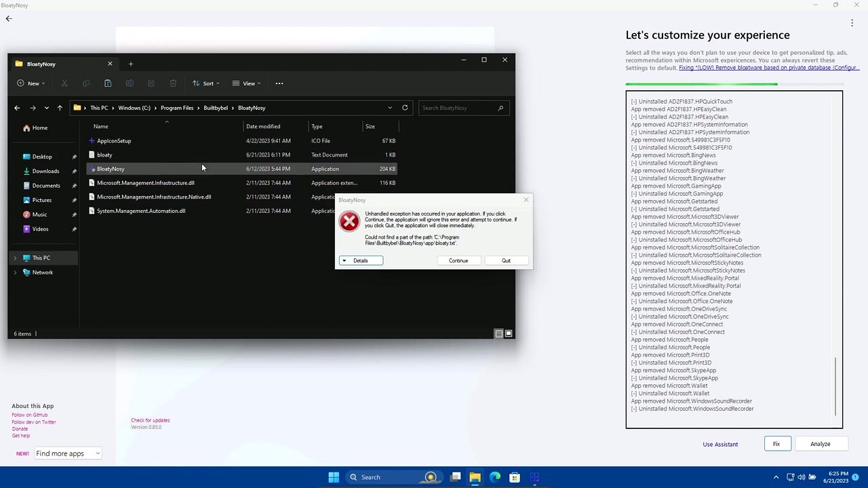Select the Cut icon in Explorer toolbar

64,83
